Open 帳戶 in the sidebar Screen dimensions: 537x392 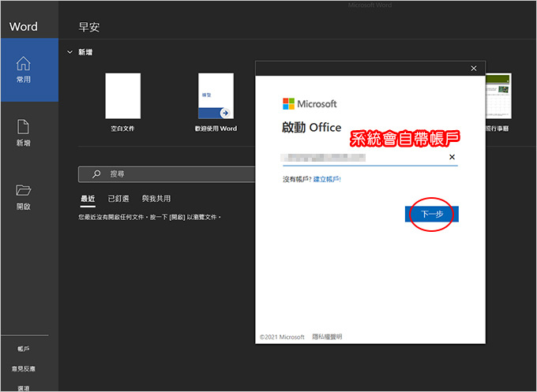tap(23, 349)
